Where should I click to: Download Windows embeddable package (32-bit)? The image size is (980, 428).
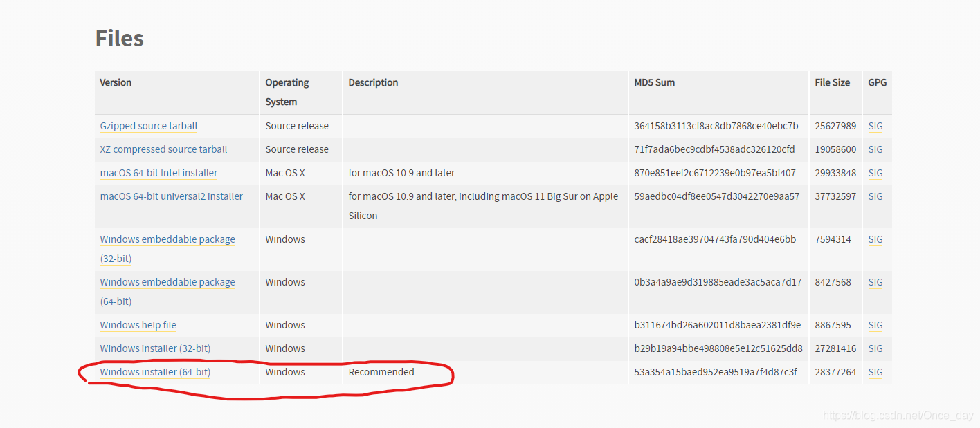(167, 249)
